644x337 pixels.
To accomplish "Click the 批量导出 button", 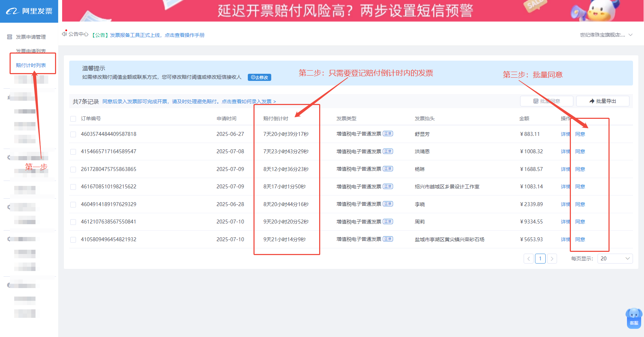I will pos(602,101).
